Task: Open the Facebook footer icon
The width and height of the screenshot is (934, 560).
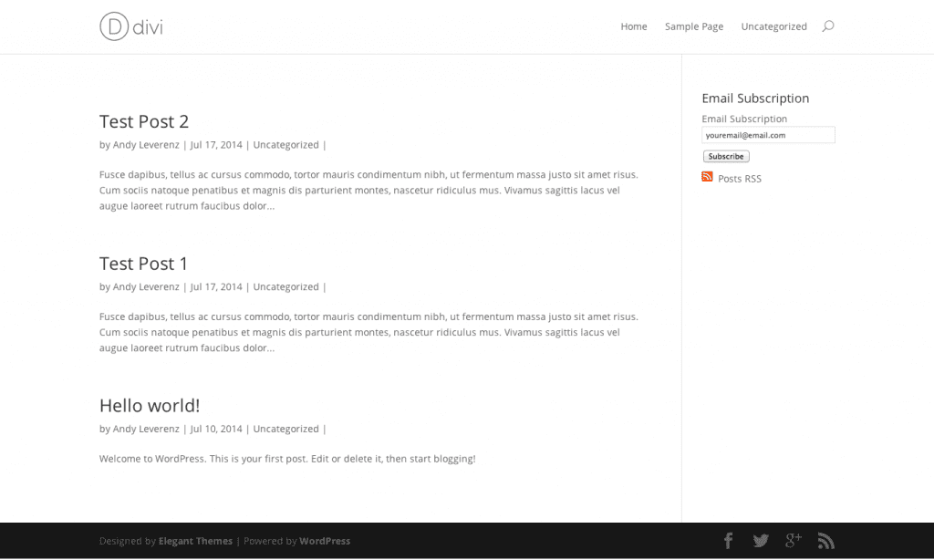Action: point(728,541)
